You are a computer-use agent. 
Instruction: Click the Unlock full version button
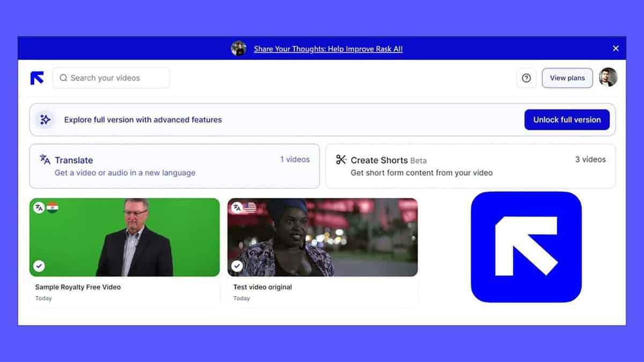[567, 120]
